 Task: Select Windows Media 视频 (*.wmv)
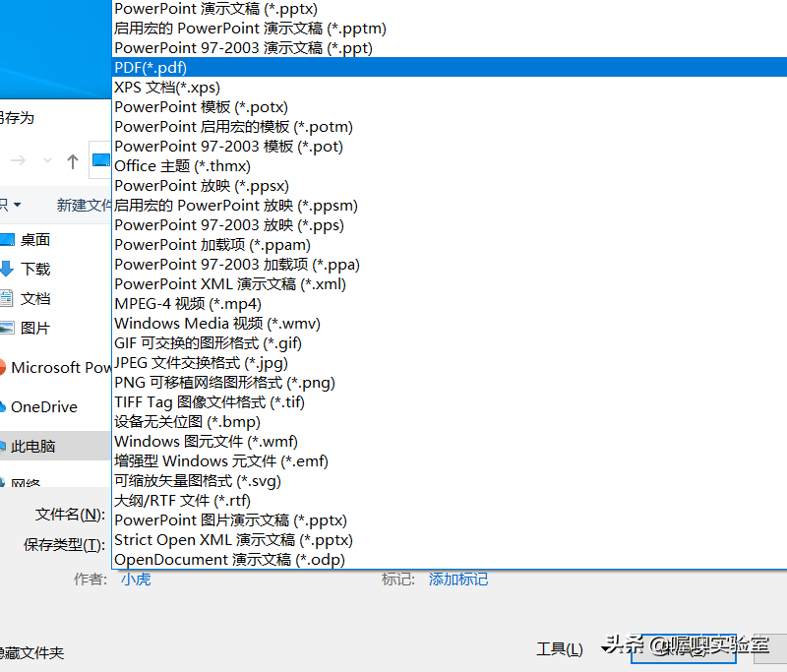point(450,323)
